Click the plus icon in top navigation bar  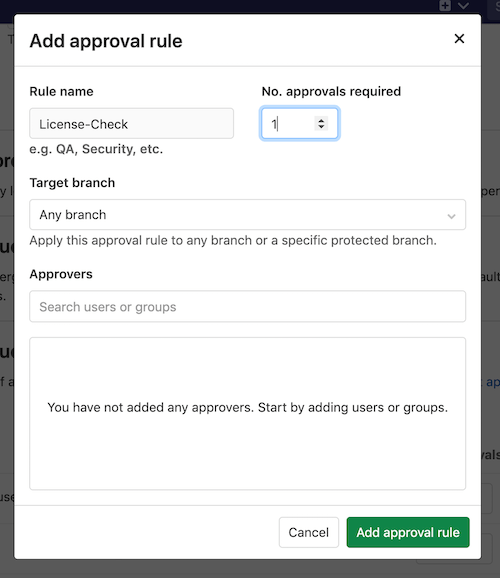pos(445,6)
